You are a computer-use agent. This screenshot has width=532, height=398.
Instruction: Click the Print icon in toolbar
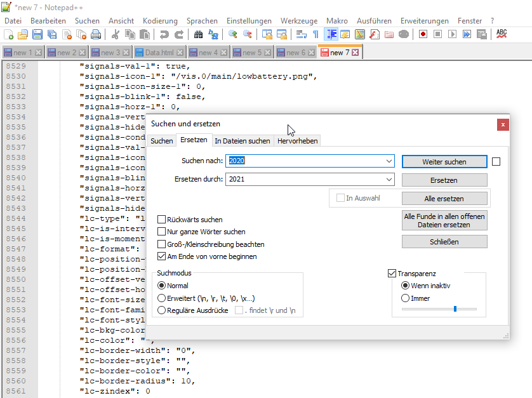[x=96, y=34]
